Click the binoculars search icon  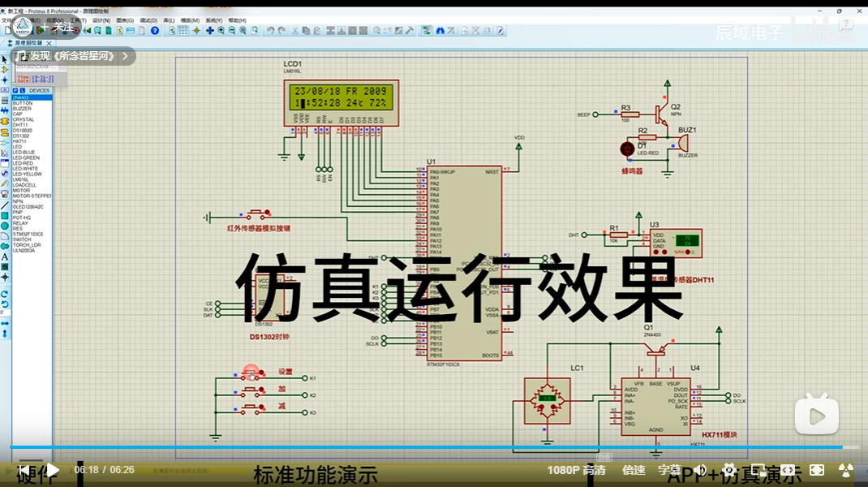point(440,31)
